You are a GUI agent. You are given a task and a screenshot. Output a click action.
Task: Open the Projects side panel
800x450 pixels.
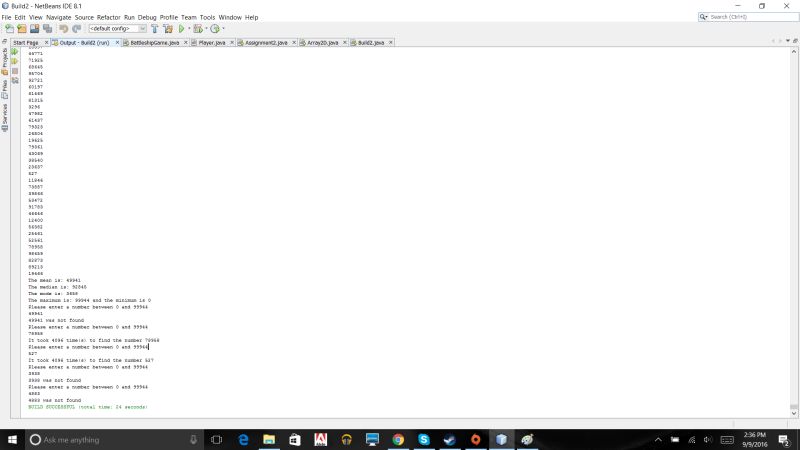click(5, 61)
